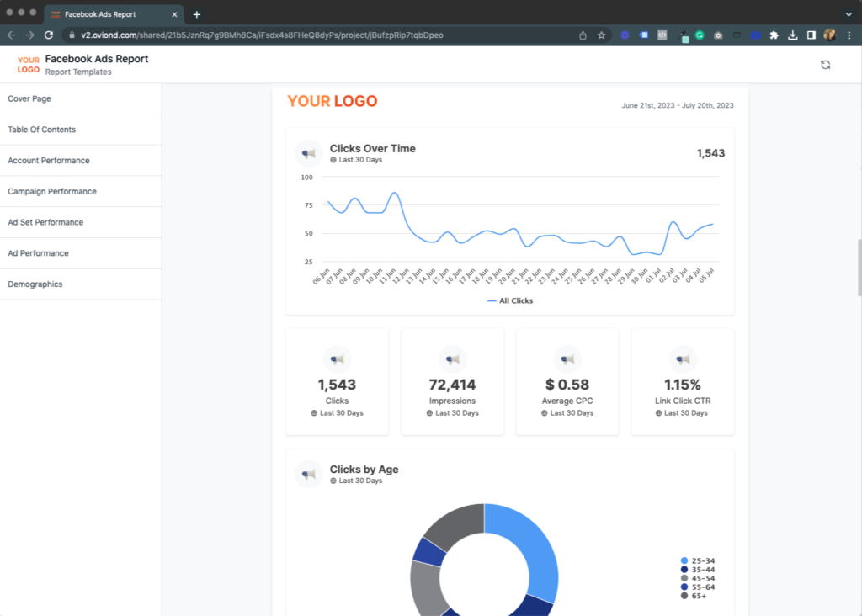Viewport: 862px width, 616px height.
Task: Click the Report Templates subtitle
Action: point(78,72)
